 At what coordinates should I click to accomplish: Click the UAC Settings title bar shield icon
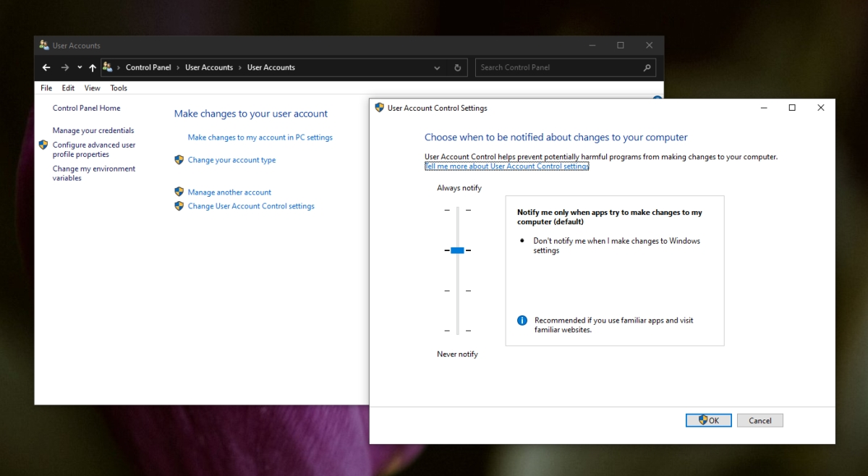click(379, 108)
